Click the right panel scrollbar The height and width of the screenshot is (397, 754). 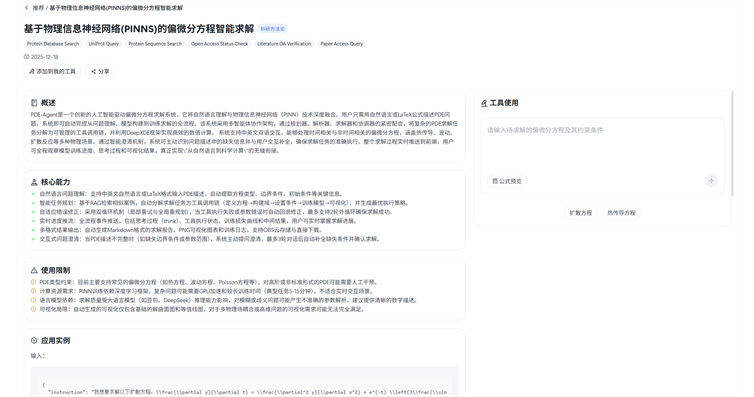click(732, 143)
